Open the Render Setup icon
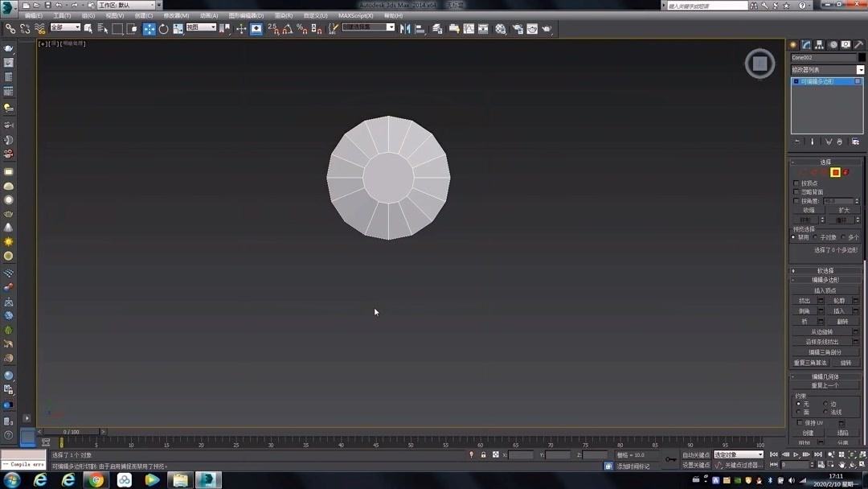This screenshot has width=868, height=489. tap(518, 28)
